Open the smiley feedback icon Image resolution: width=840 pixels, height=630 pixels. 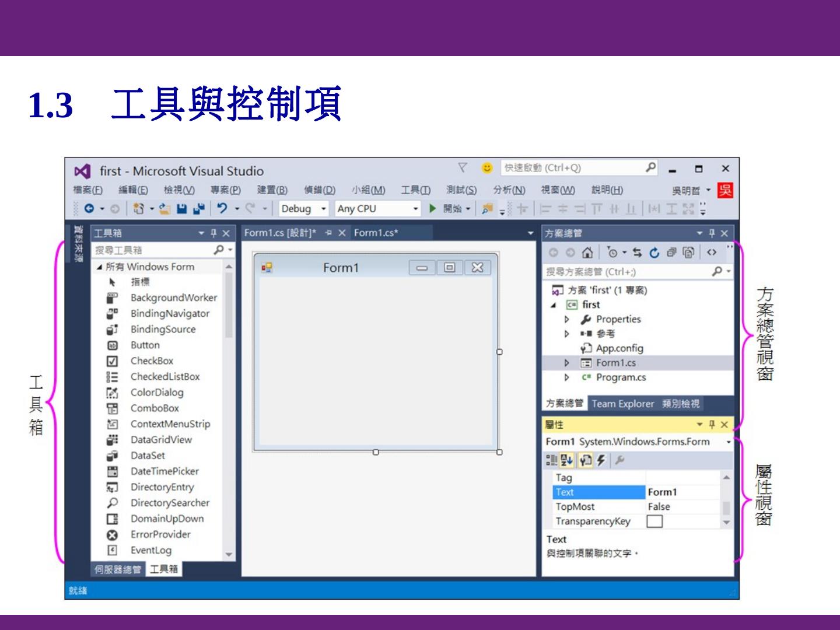click(x=487, y=168)
